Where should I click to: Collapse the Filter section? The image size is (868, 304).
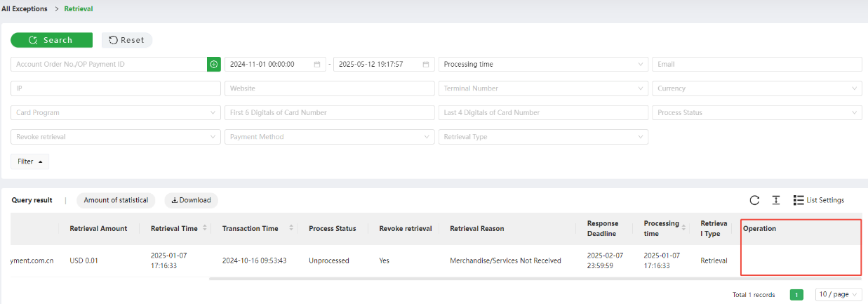pos(29,161)
